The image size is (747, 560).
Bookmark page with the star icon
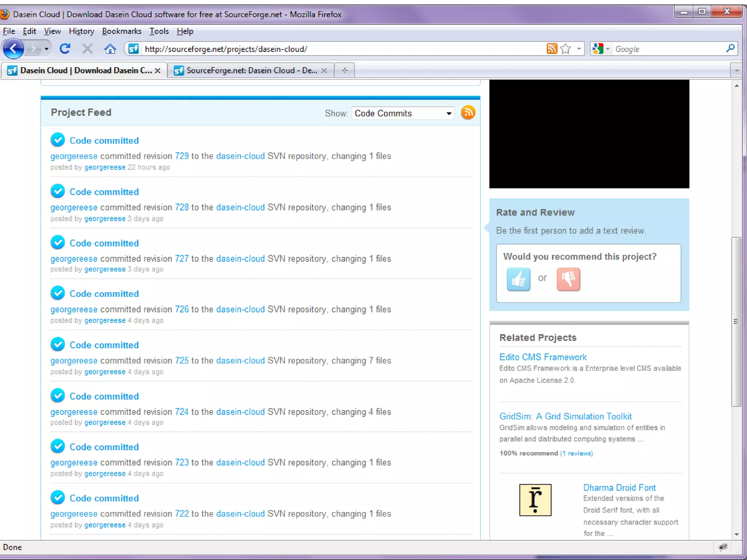pyautogui.click(x=565, y=48)
